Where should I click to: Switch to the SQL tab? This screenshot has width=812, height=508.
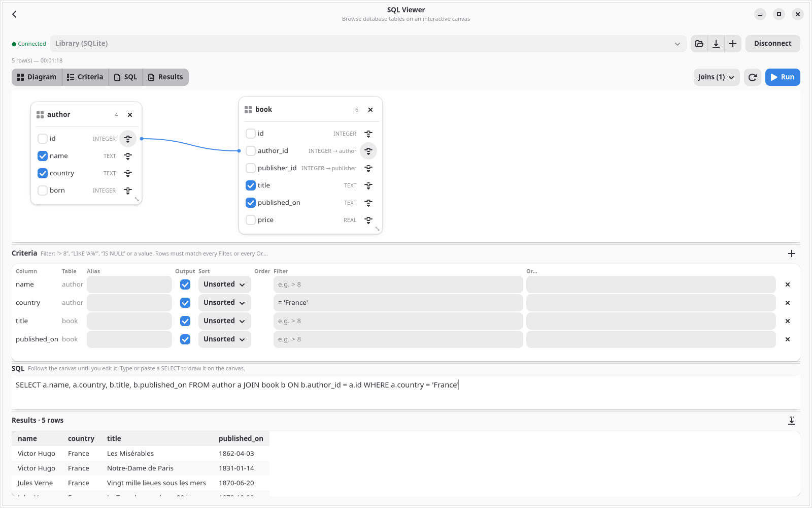[126, 77]
